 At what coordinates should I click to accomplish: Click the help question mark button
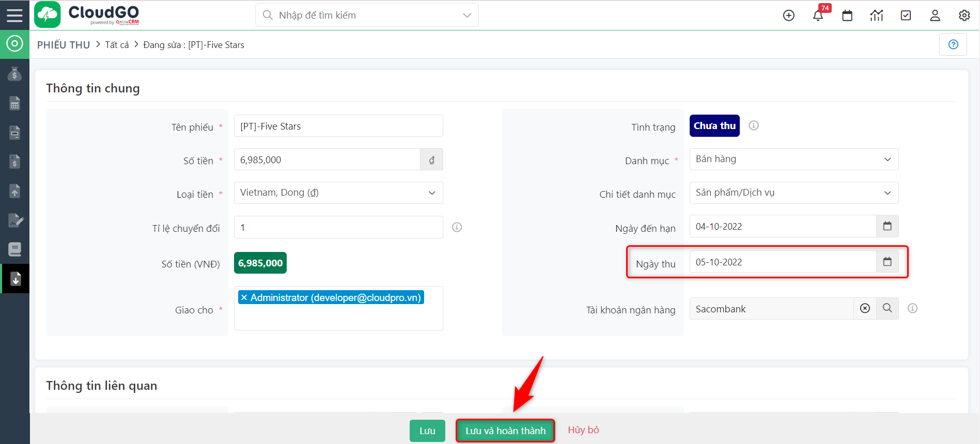pyautogui.click(x=953, y=44)
